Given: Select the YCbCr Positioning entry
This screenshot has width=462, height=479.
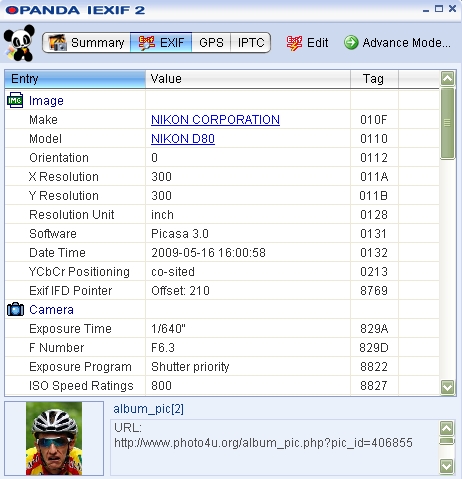Looking at the screenshot, I should click(x=79, y=272).
